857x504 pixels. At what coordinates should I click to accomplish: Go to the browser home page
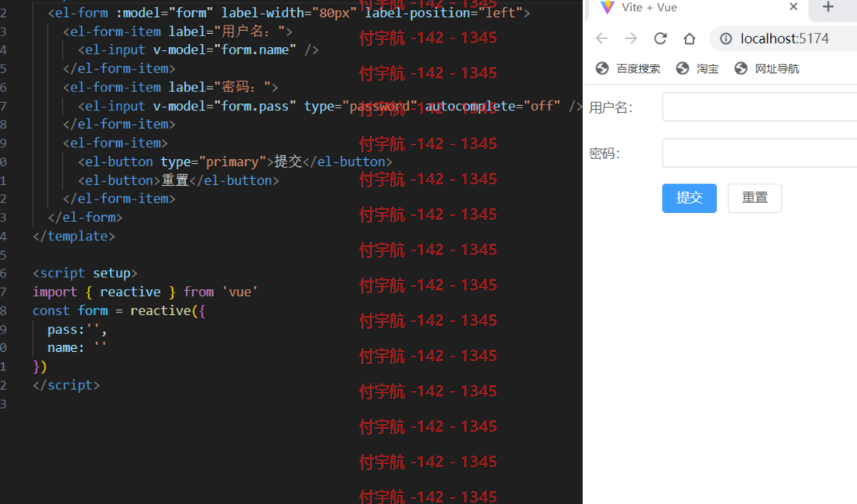coord(689,38)
